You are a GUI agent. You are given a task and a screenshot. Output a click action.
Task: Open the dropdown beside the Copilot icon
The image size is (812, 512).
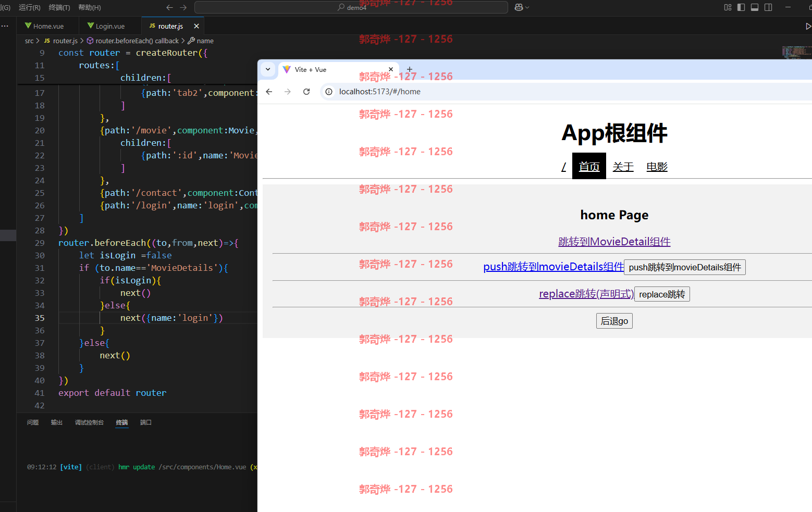(x=527, y=7)
